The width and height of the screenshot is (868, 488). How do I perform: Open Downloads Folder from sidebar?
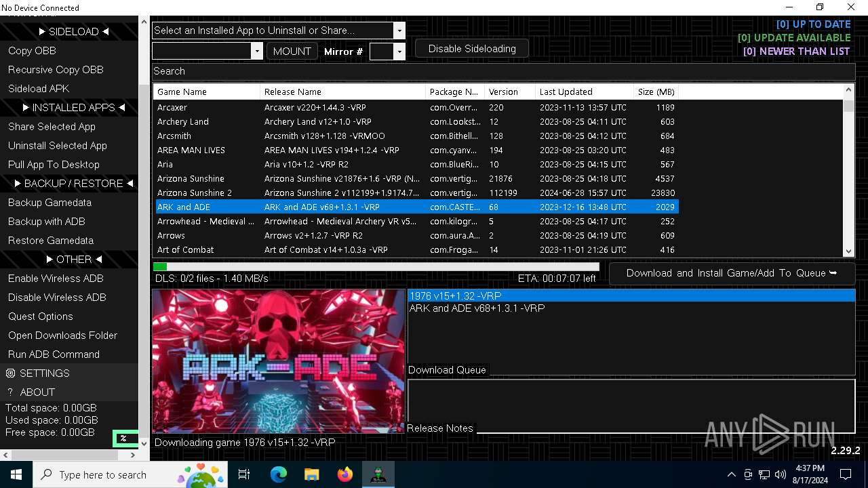[62, 335]
